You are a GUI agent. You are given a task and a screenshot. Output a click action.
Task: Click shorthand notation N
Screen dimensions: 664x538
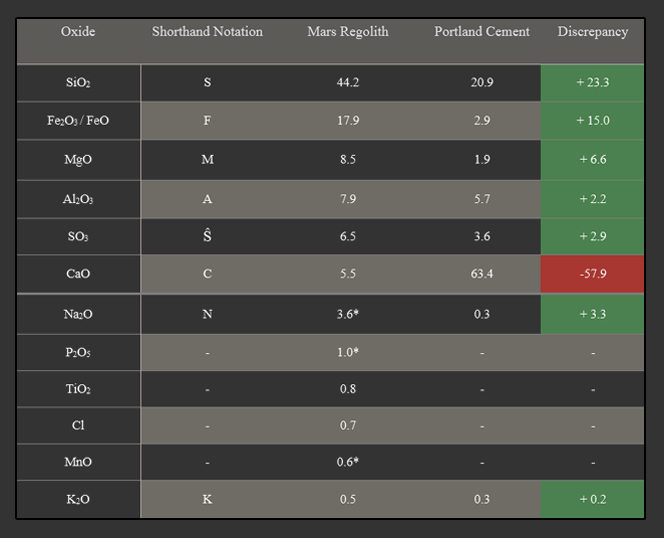pyautogui.click(x=207, y=314)
